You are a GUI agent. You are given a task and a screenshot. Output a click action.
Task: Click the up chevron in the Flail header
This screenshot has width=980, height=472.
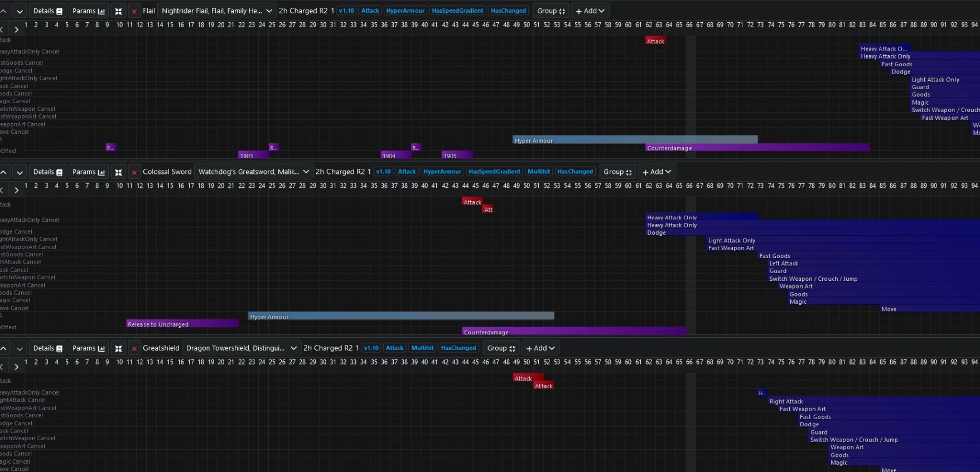(3, 11)
